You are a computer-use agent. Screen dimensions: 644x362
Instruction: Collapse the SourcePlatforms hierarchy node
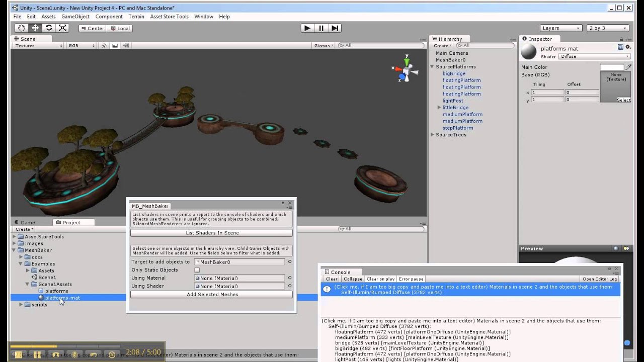(x=432, y=67)
